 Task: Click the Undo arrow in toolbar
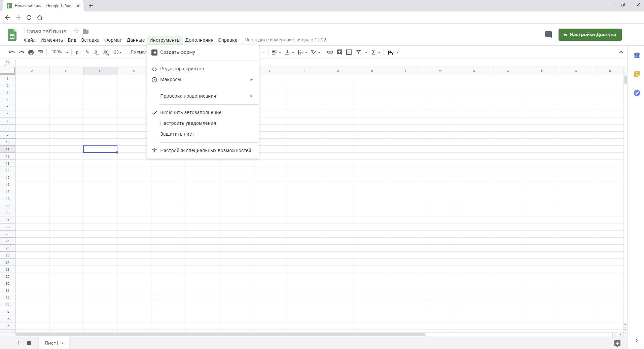(12, 52)
